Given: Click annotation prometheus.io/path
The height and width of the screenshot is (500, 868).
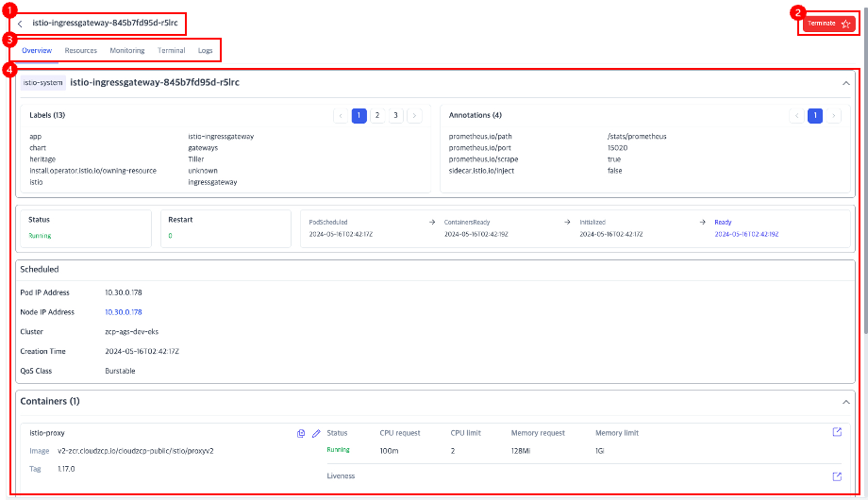Looking at the screenshot, I should point(480,136).
